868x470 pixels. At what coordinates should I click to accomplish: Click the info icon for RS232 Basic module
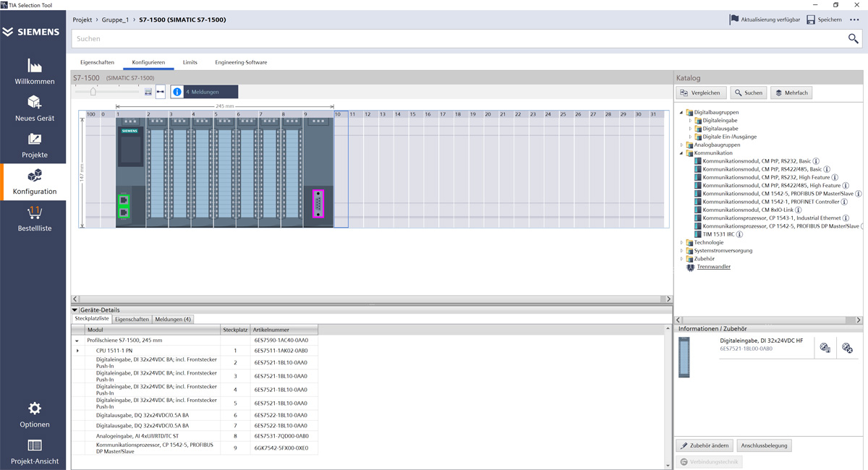816,161
